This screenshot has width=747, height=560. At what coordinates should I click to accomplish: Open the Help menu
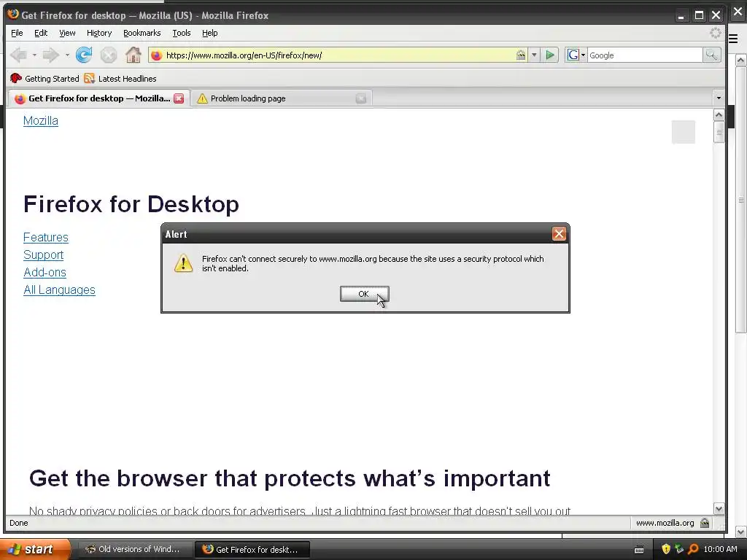tap(209, 33)
